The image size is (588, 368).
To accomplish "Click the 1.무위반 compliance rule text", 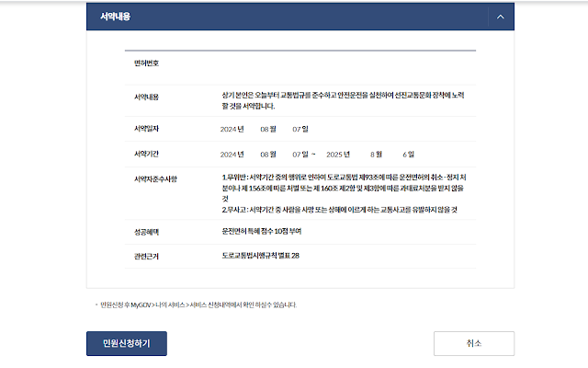I will click(x=344, y=188).
